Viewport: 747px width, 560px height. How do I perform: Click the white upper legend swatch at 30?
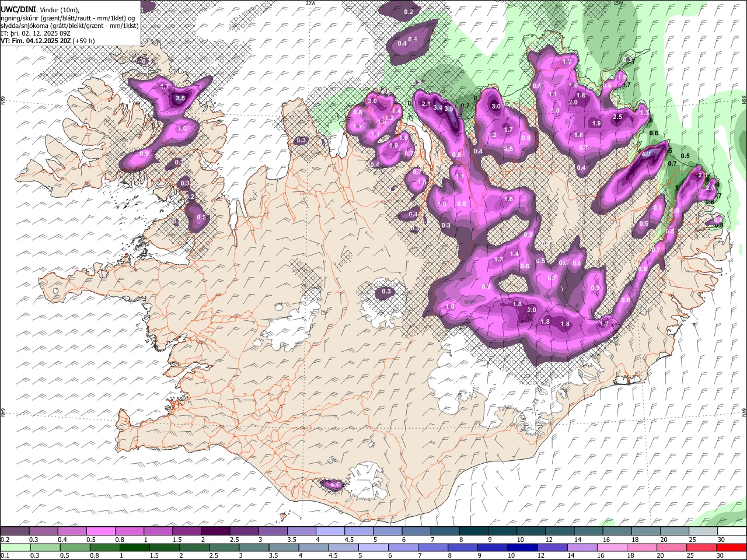732,531
